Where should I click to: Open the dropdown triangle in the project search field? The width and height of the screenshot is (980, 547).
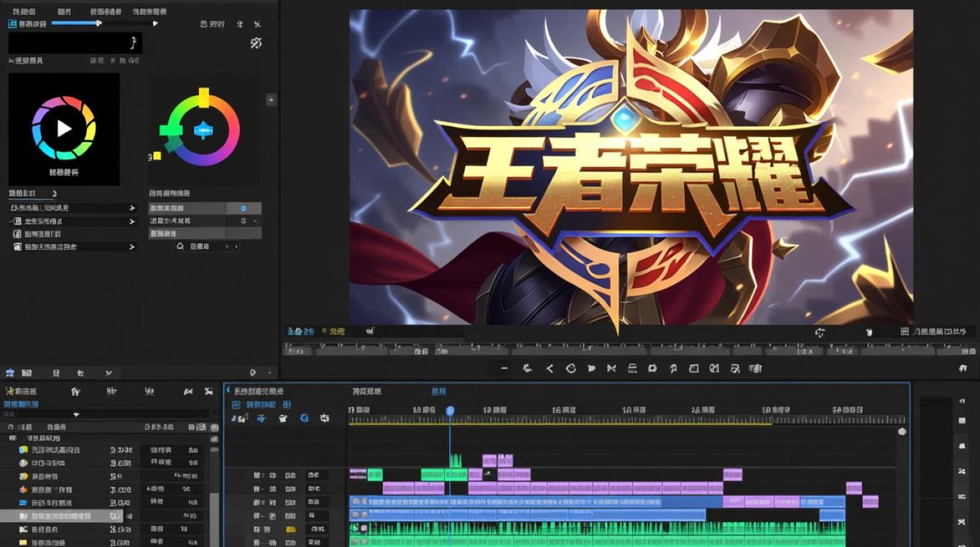click(77, 415)
